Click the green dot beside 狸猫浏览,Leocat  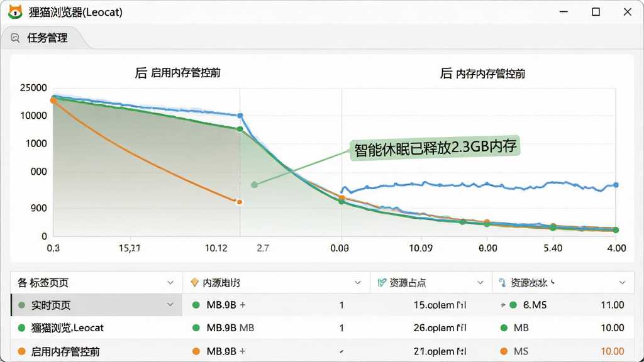tap(22, 328)
